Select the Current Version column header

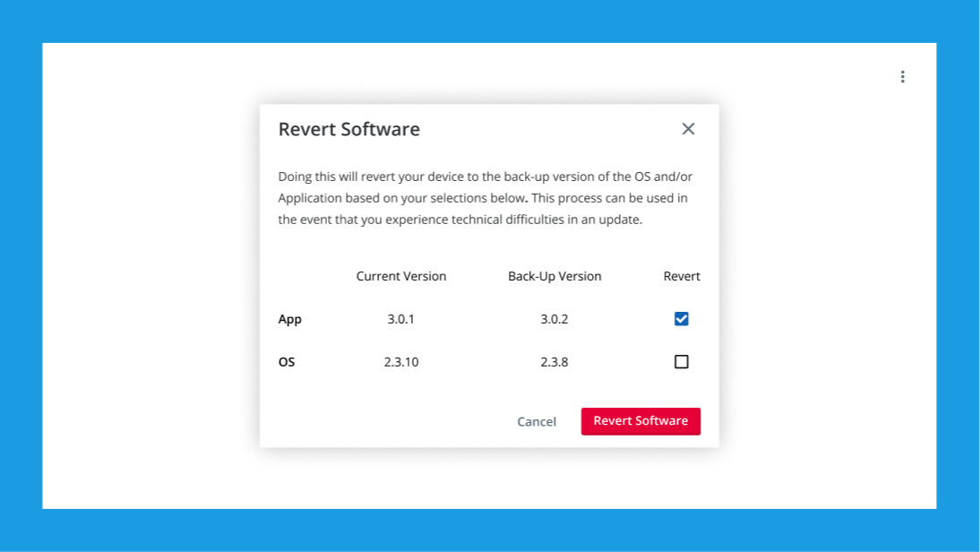click(401, 276)
